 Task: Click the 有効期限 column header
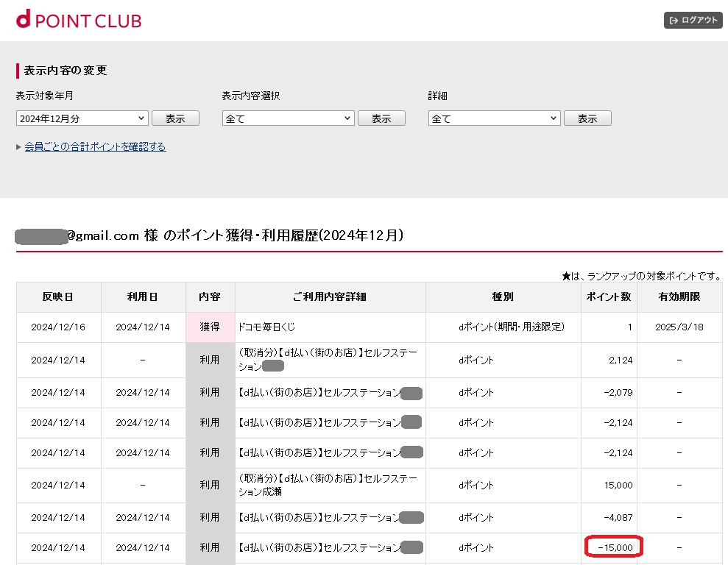[679, 297]
